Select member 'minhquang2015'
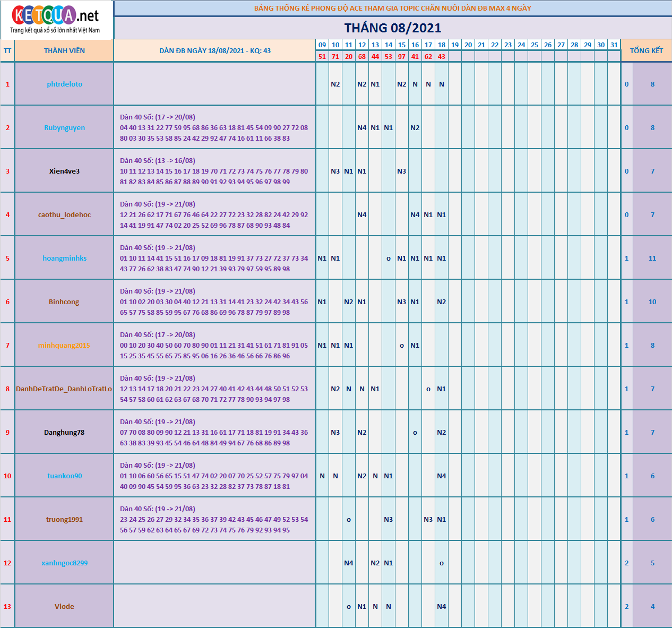672x628 pixels. [64, 346]
